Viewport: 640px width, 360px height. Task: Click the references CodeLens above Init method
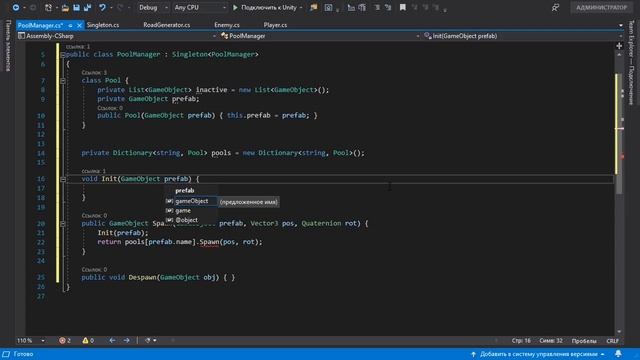click(93, 171)
